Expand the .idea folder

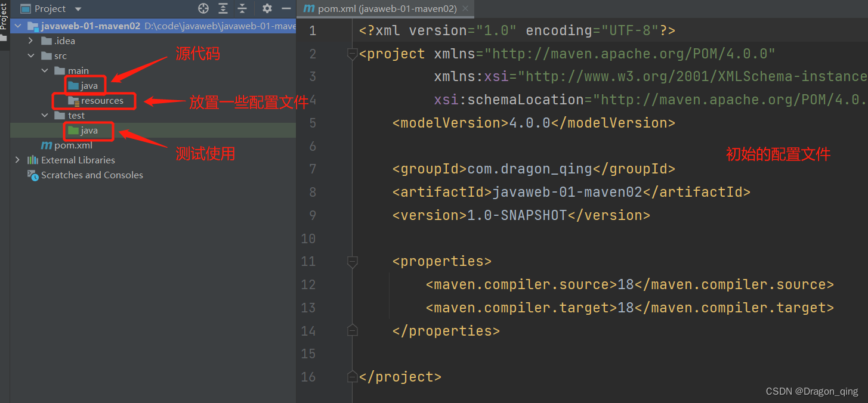[x=31, y=41]
